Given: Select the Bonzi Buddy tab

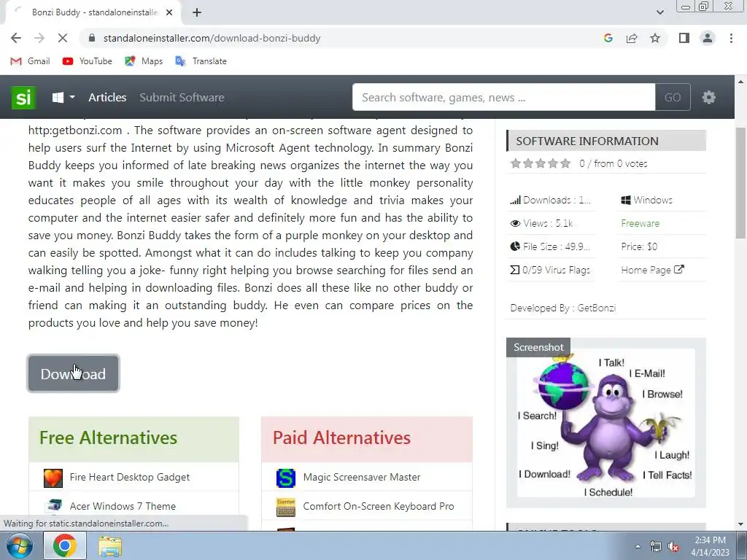Looking at the screenshot, I should click(x=93, y=12).
